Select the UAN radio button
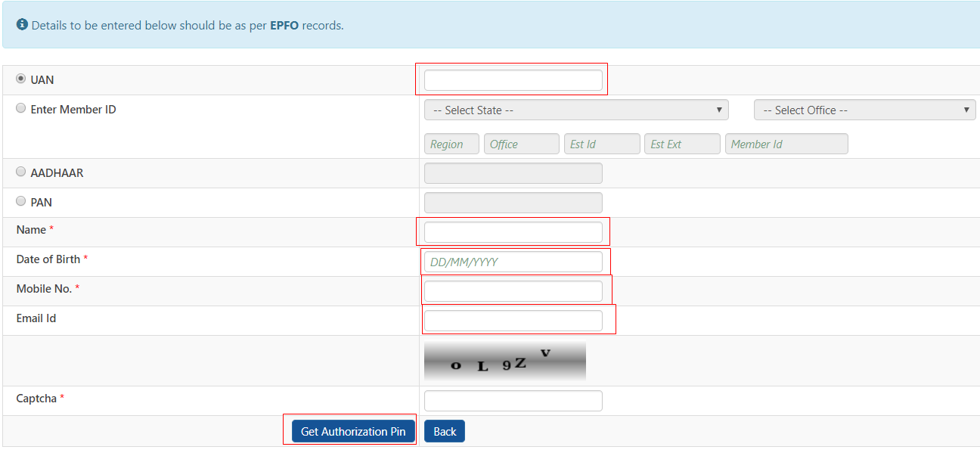This screenshot has height=453, width=980. 21,77
